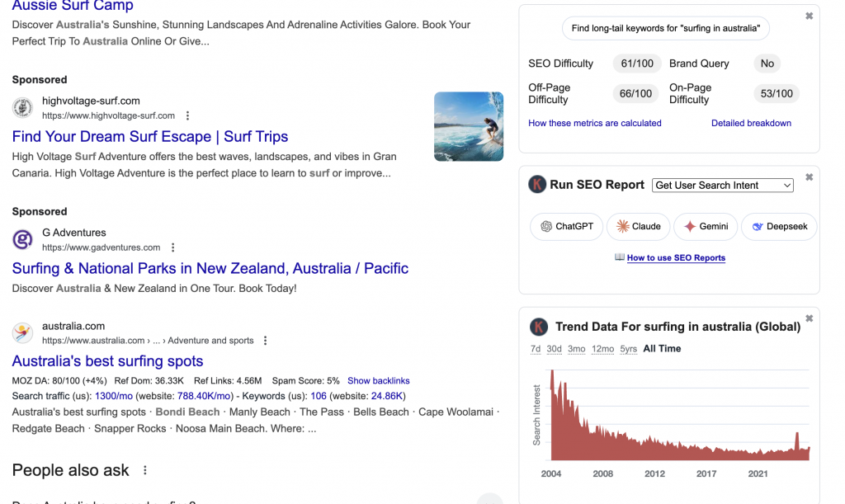Open the three-dot menu for G Adventures
Image resolution: width=845 pixels, height=504 pixels.
pyautogui.click(x=173, y=247)
